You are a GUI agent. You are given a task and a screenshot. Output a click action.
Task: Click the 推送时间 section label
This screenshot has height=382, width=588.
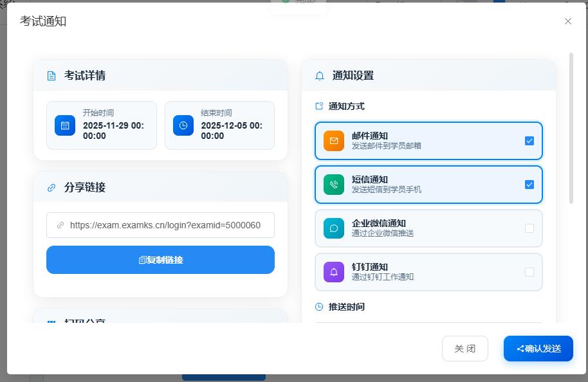pyautogui.click(x=345, y=307)
